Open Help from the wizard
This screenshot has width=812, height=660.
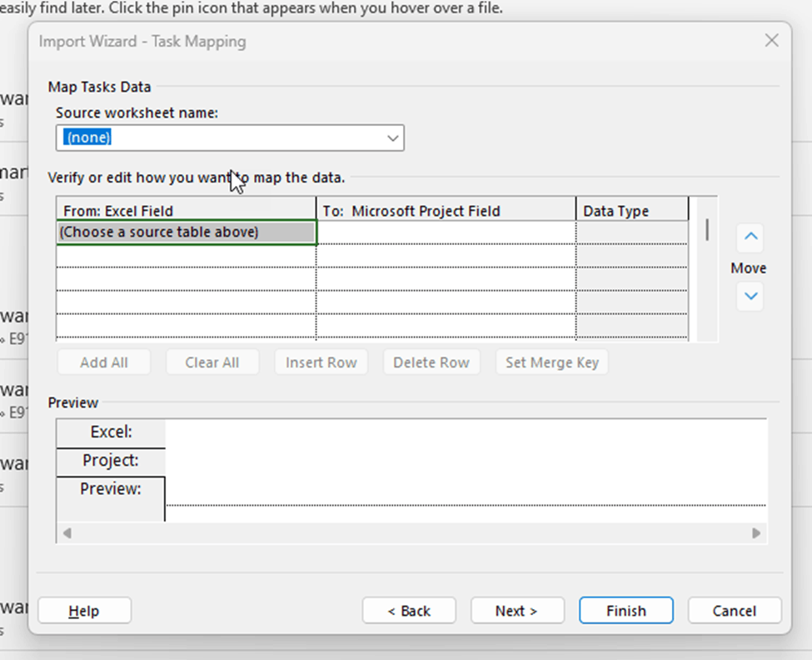click(x=84, y=610)
